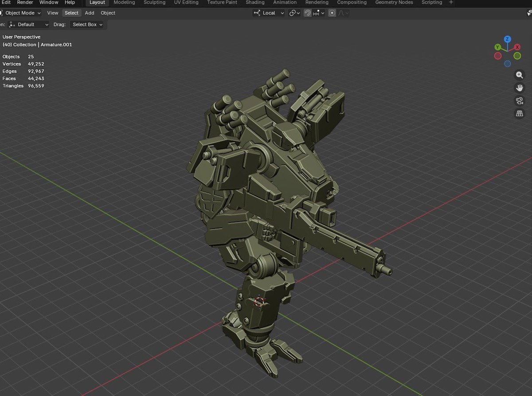Switch to the Modeling workspace tab

pyautogui.click(x=124, y=3)
